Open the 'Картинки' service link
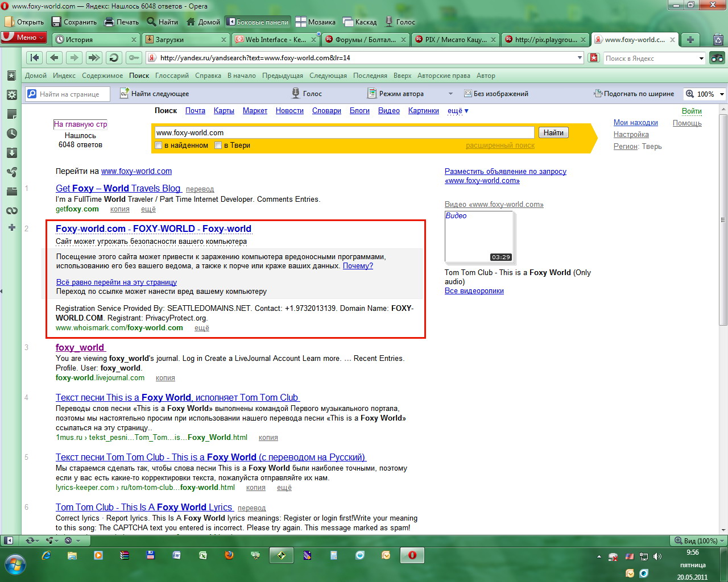This screenshot has height=582, width=728. point(424,111)
